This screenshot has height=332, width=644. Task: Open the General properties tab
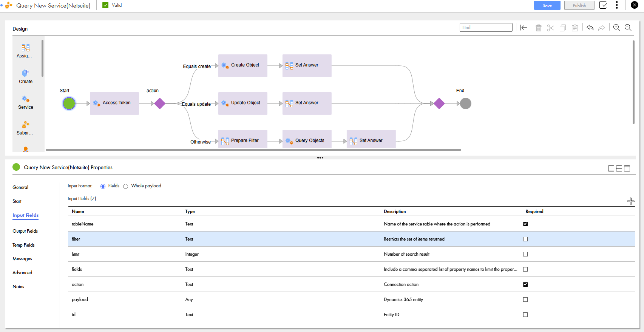click(x=20, y=187)
